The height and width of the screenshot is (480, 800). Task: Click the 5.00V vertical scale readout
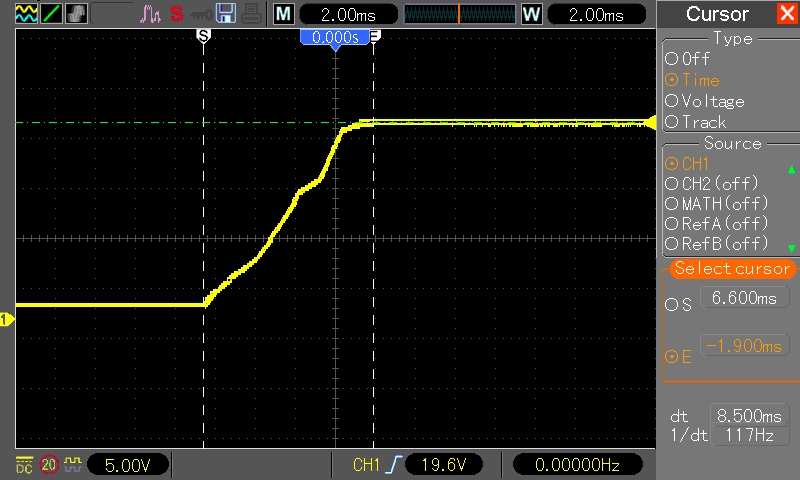[x=127, y=465]
